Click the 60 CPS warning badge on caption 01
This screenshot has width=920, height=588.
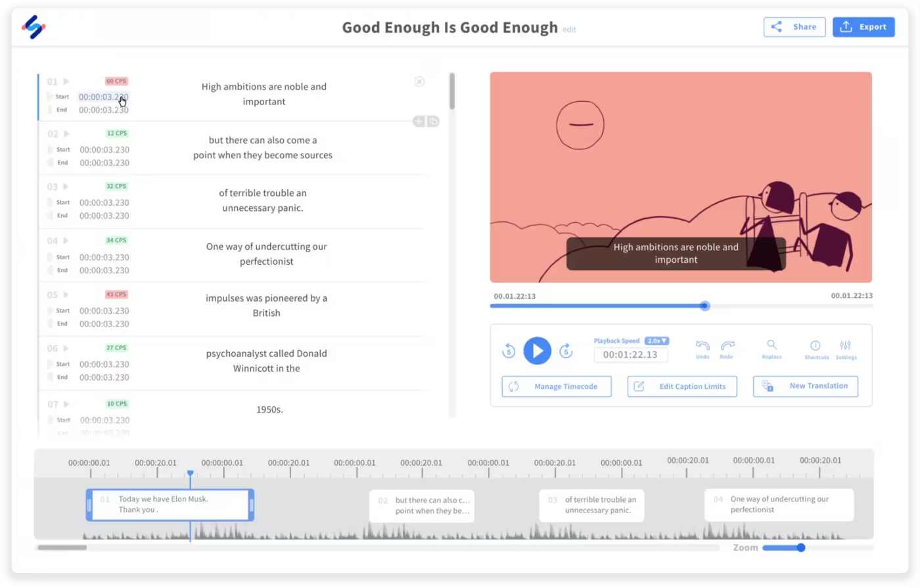pos(116,81)
